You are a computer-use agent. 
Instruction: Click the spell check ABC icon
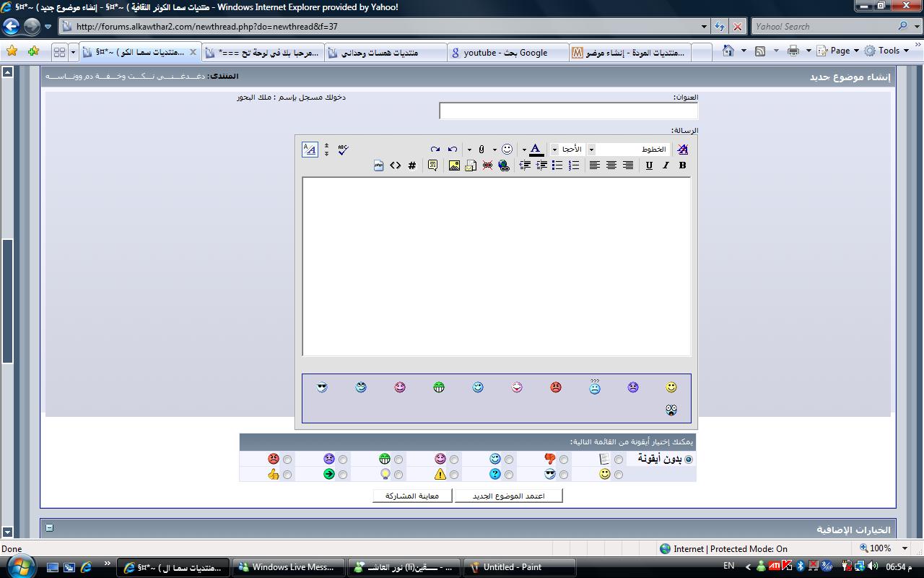343,150
